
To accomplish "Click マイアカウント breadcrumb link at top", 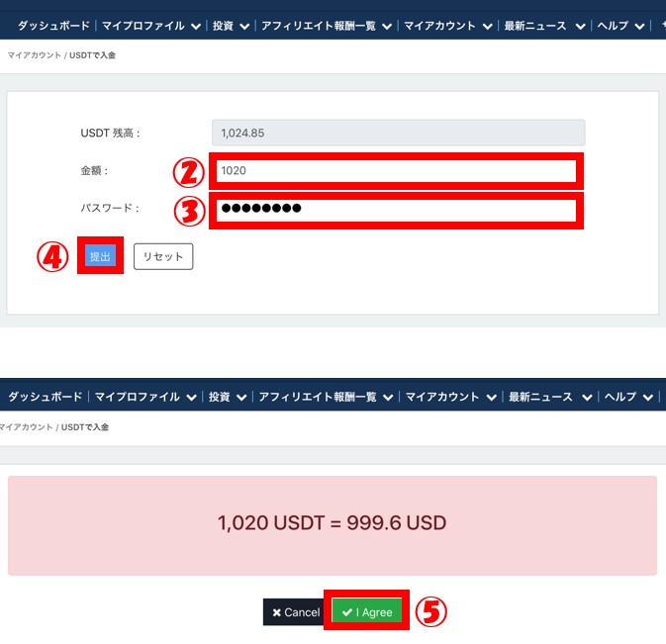I will (x=34, y=55).
